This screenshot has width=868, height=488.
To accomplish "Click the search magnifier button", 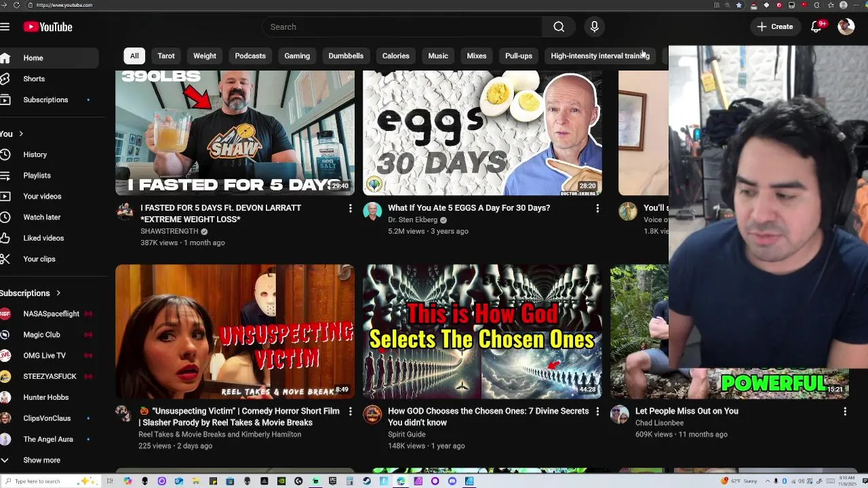I will 559,27.
